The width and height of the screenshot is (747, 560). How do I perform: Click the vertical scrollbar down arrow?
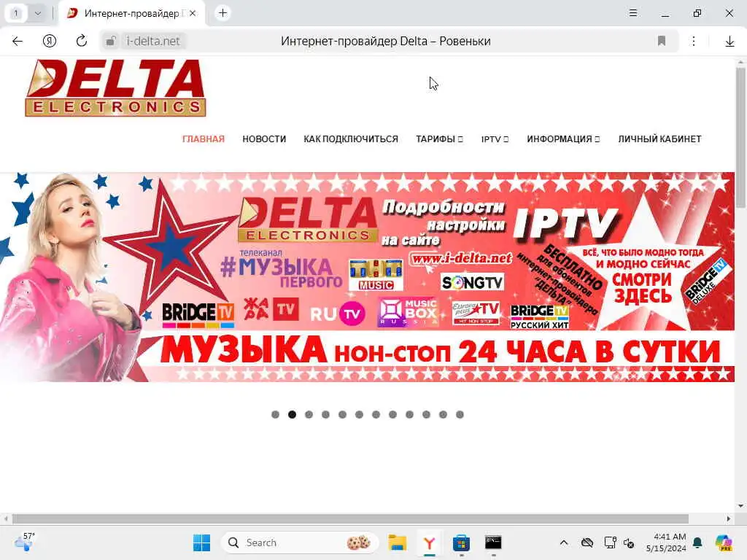[740, 506]
